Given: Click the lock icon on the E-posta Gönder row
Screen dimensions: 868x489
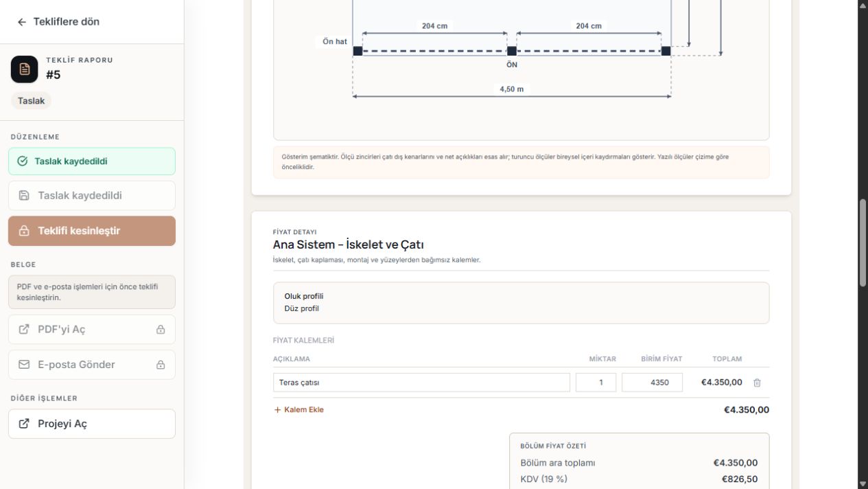Looking at the screenshot, I should [161, 365].
